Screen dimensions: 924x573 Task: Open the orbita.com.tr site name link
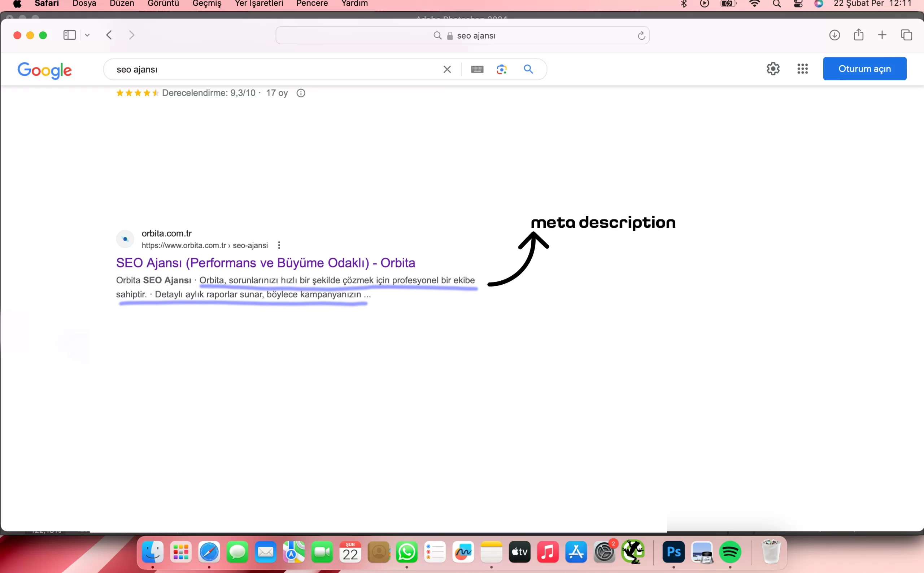pos(166,233)
